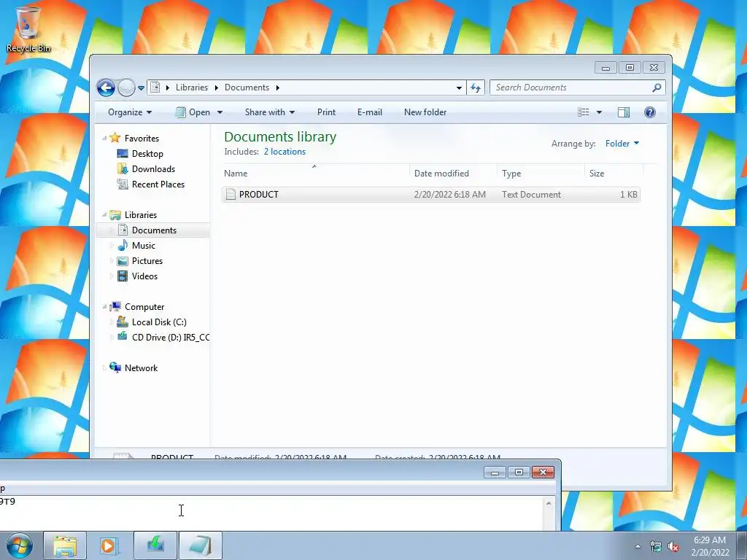This screenshot has width=747, height=560.
Task: Refresh the Documents folder view
Action: coord(476,87)
